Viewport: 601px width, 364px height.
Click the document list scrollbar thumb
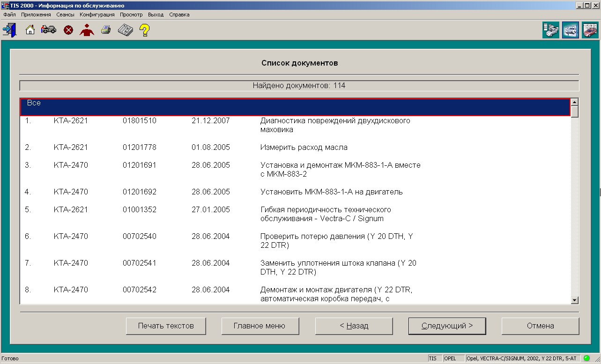pyautogui.click(x=575, y=111)
